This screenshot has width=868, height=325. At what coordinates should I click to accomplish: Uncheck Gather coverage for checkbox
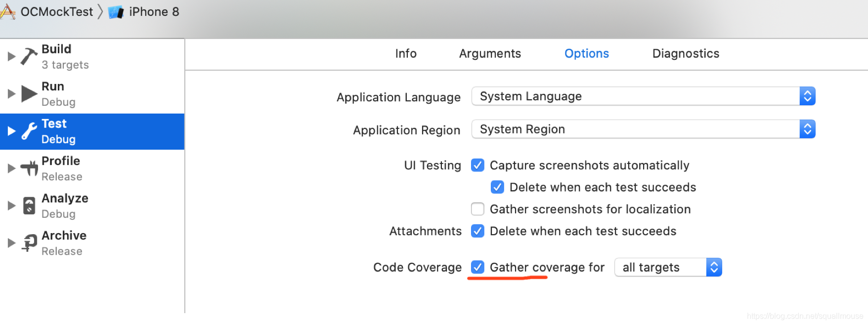coord(477,267)
